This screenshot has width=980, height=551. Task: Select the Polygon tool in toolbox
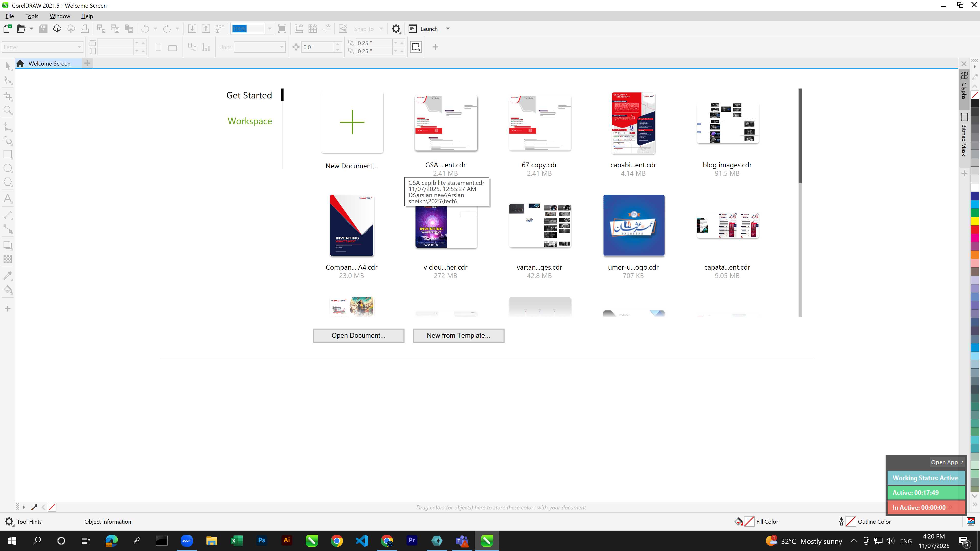(x=8, y=182)
